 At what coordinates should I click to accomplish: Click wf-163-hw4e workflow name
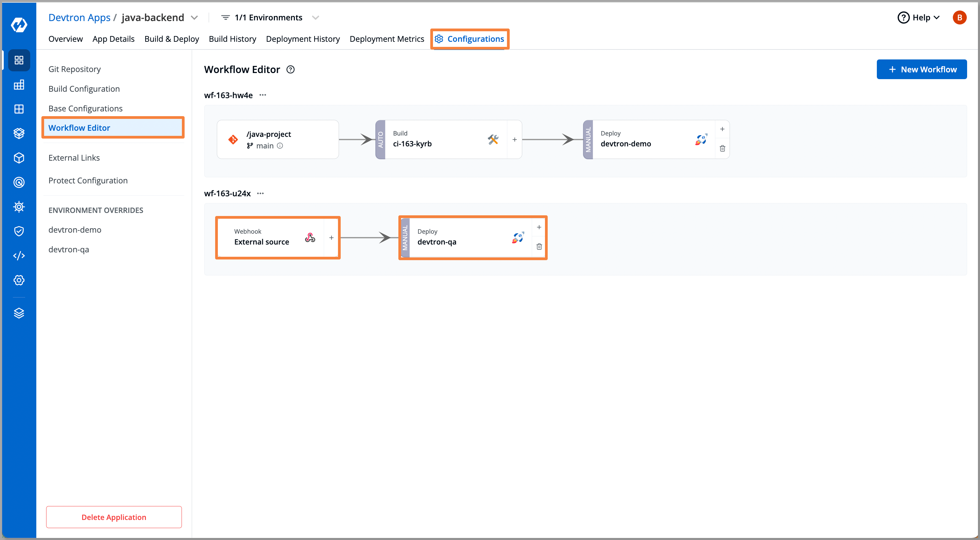click(228, 95)
